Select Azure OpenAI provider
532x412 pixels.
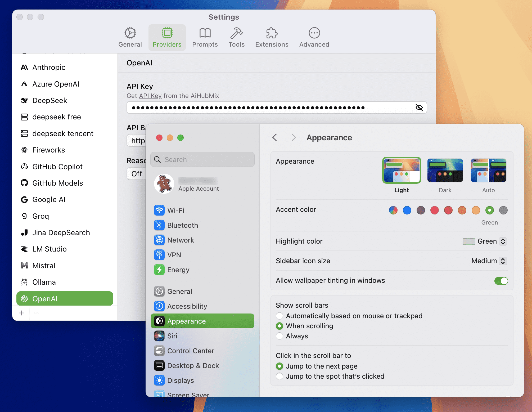click(65, 84)
